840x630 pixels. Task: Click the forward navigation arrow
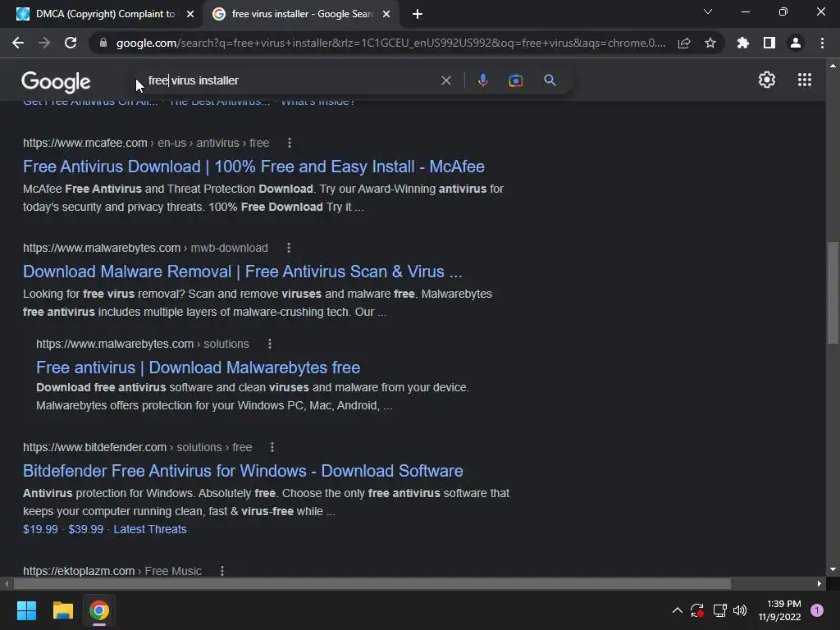(44, 43)
